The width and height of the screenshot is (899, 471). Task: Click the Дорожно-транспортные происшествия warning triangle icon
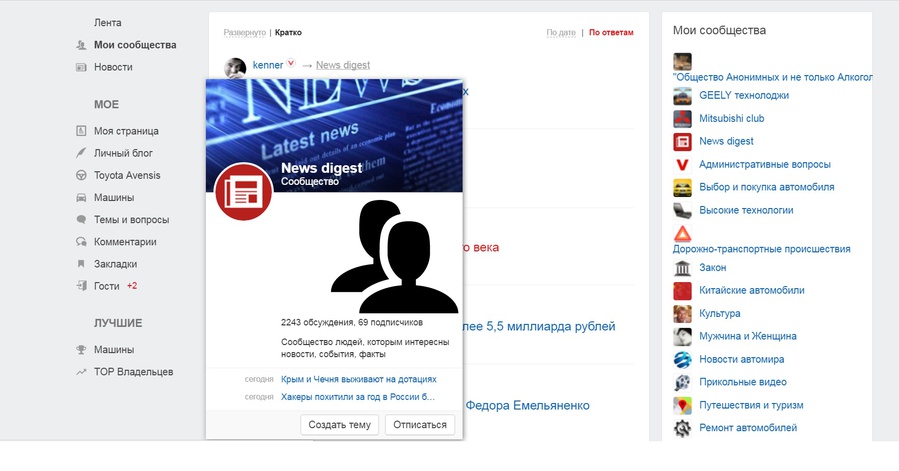coord(682,233)
